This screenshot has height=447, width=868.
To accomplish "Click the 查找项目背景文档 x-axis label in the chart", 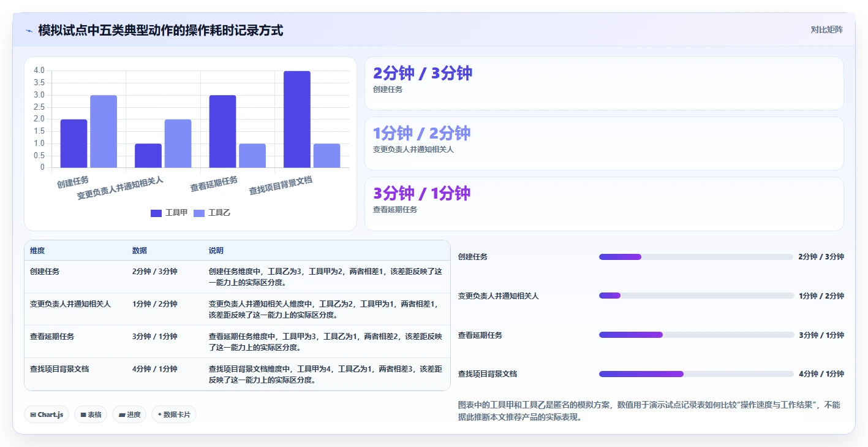I will click(281, 186).
